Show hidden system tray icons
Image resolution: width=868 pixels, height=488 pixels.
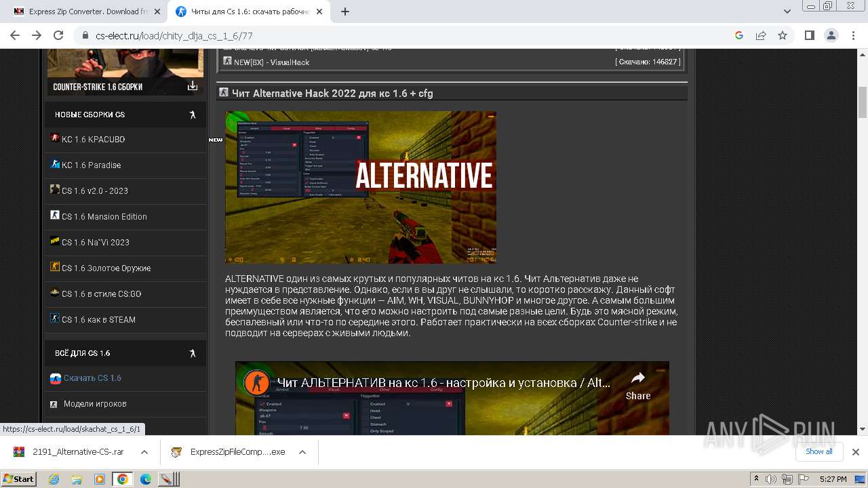(x=757, y=479)
